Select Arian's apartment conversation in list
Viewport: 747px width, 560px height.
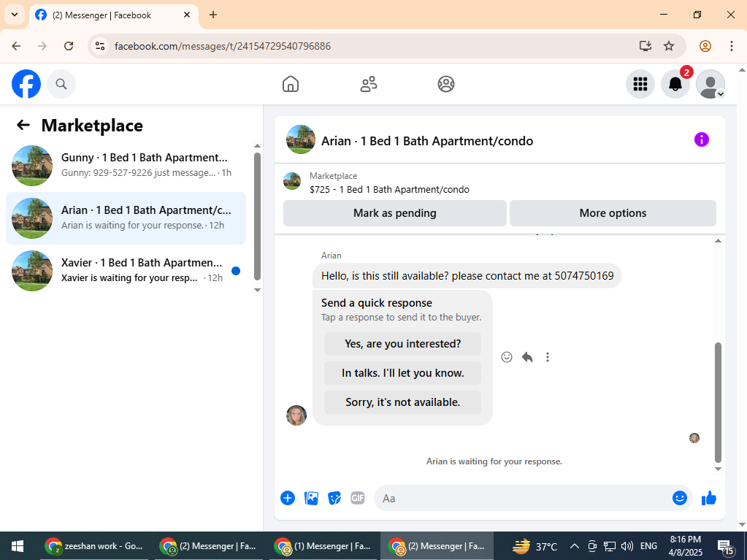click(x=126, y=218)
